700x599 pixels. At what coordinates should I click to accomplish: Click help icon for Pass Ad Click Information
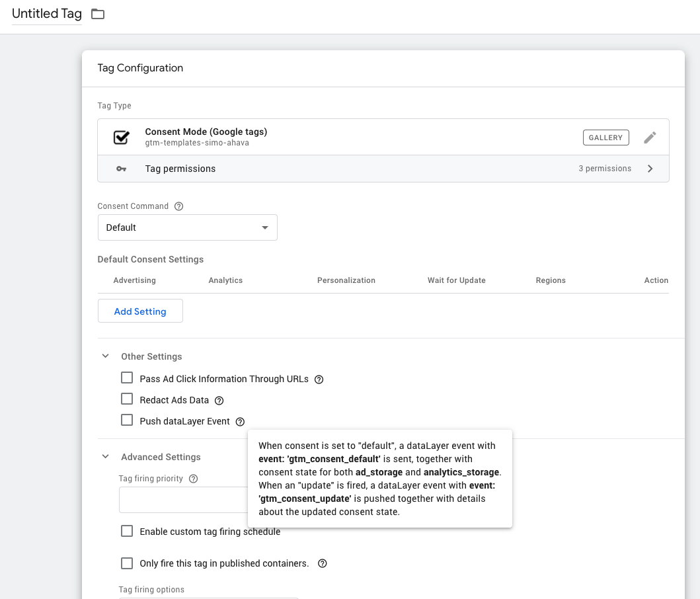coord(319,379)
